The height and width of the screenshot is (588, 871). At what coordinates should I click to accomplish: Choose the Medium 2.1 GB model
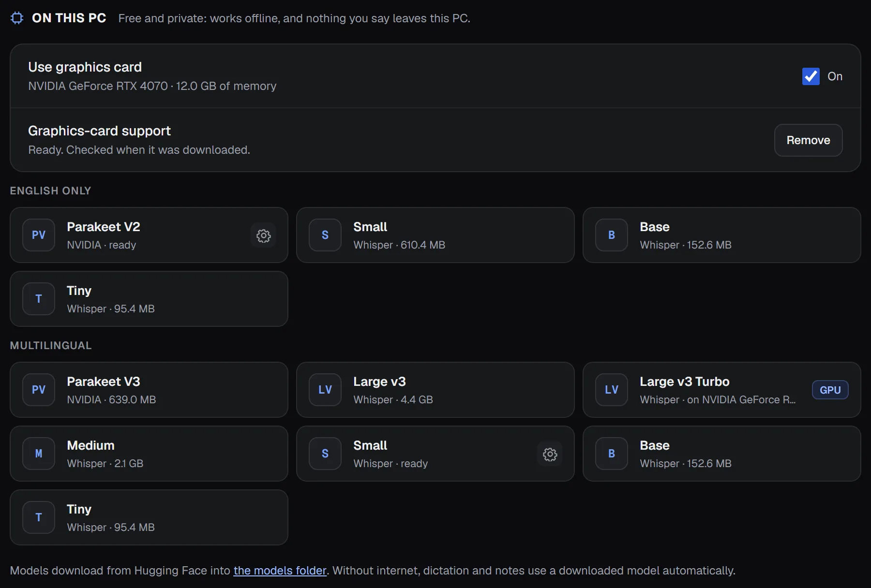(x=149, y=454)
